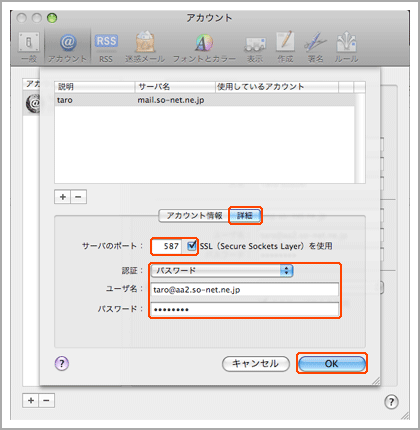Open the フォントとカラー preferences
The height and width of the screenshot is (430, 420).
coord(204,47)
